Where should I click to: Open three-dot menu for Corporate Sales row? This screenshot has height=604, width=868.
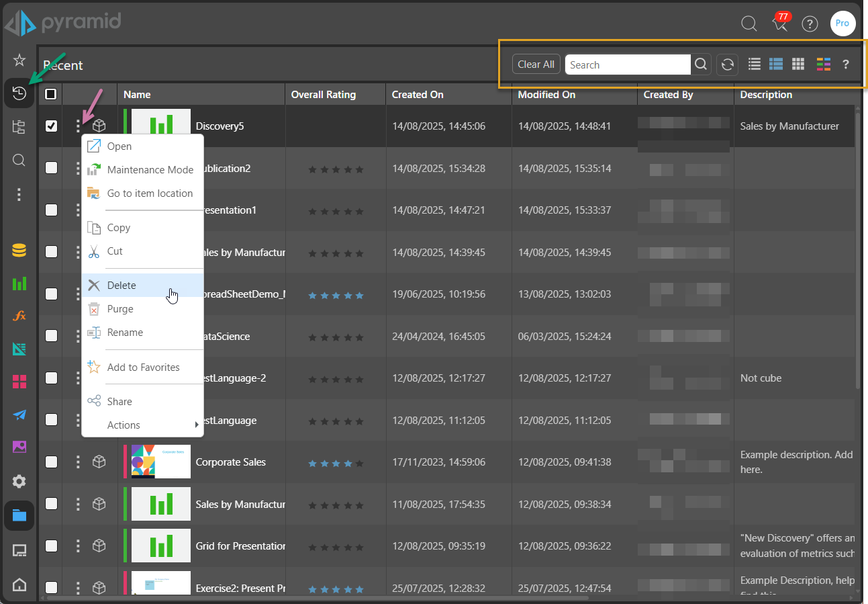(x=78, y=462)
